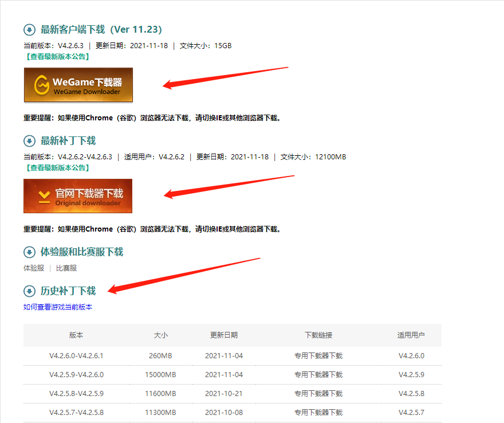Click 文件大小: 15GB text in client info
Image resolution: width=504 pixels, height=423 pixels.
(x=206, y=46)
